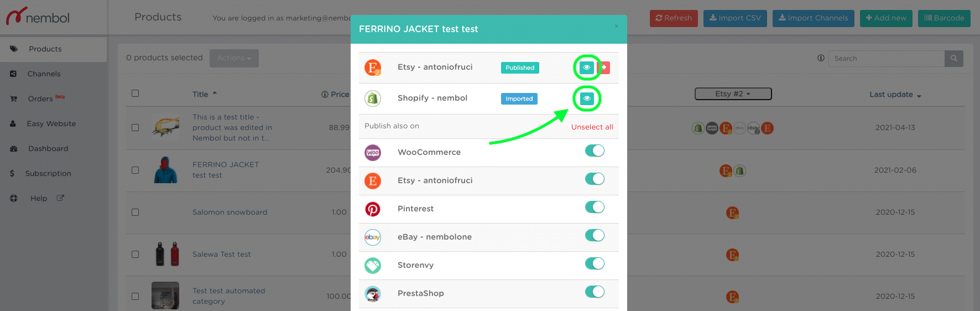Disable the Storenvy publish switch

point(595,263)
